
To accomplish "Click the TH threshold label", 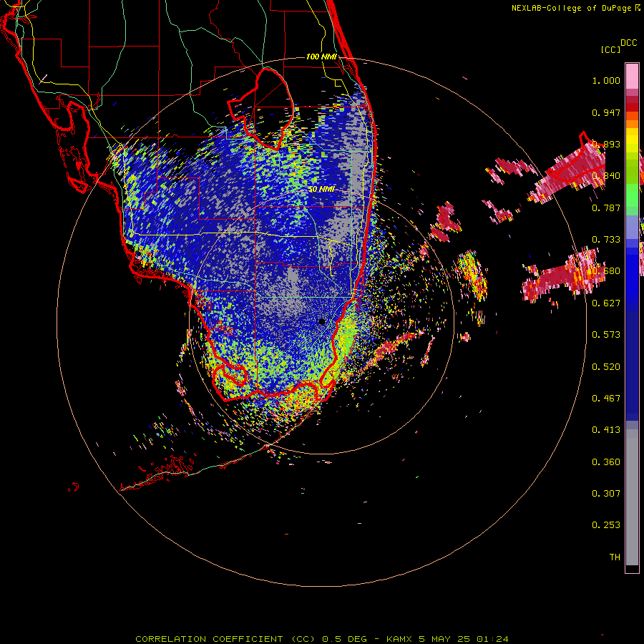I will pos(615,557).
